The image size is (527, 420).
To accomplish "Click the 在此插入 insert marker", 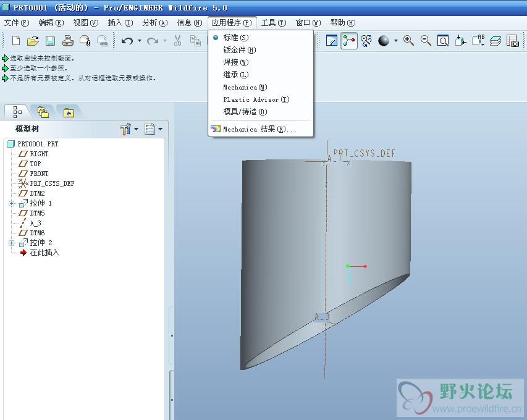I will pos(44,253).
